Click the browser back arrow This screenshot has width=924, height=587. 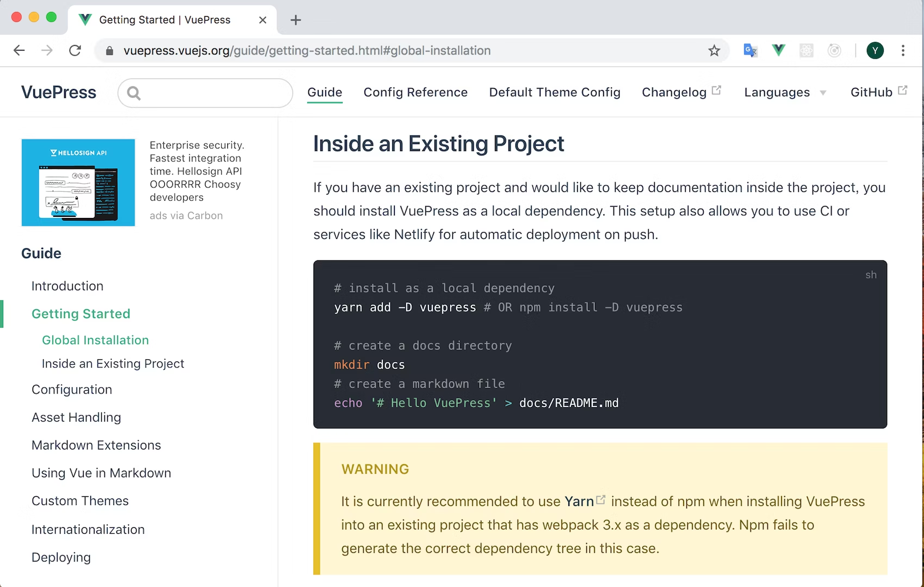[x=19, y=51]
